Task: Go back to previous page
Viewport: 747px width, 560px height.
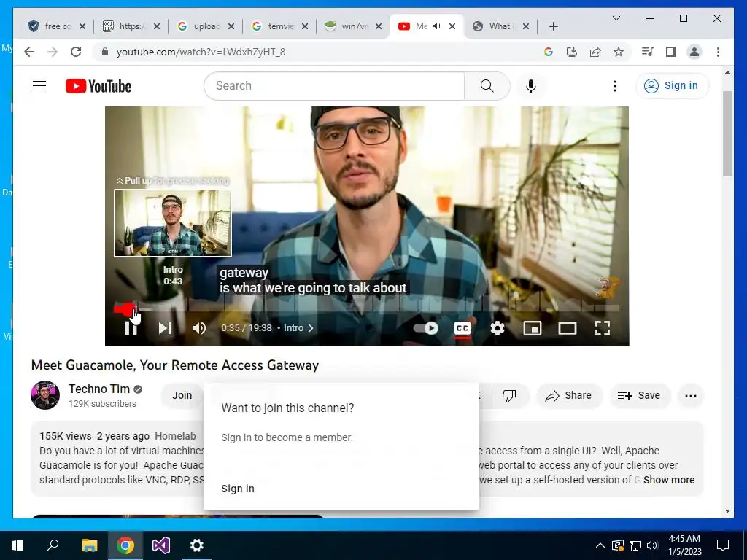Action: (29, 52)
